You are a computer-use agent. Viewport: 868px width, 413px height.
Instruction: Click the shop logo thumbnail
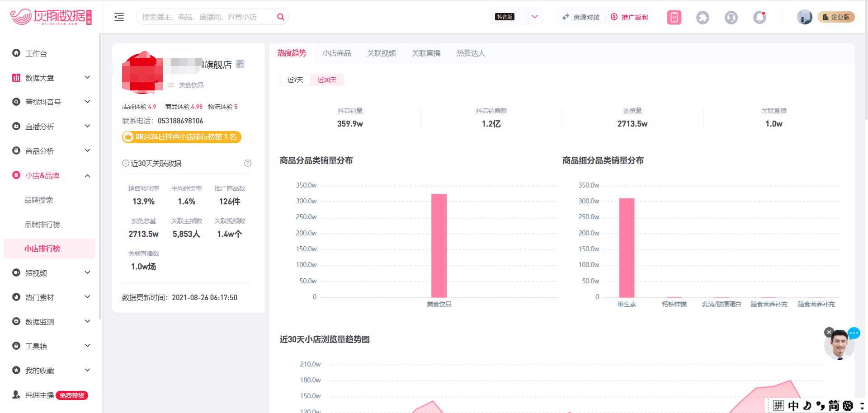click(142, 72)
